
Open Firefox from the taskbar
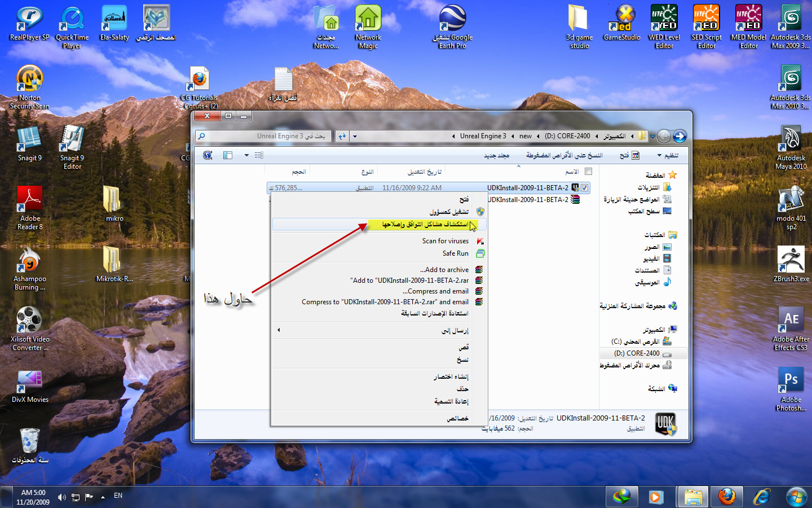[727, 497]
